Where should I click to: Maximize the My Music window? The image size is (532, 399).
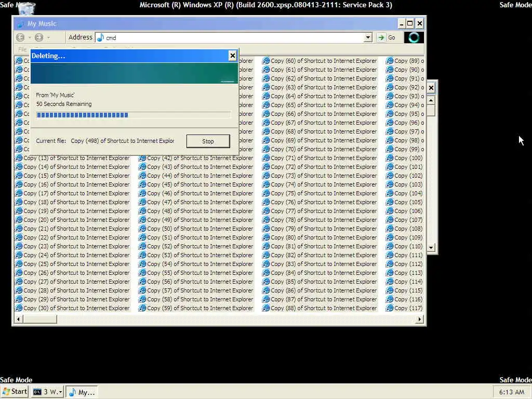click(x=410, y=23)
